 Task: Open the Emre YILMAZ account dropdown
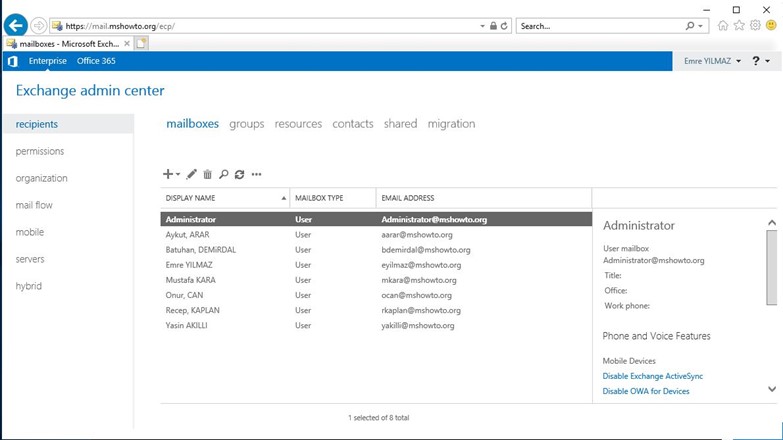(712, 61)
